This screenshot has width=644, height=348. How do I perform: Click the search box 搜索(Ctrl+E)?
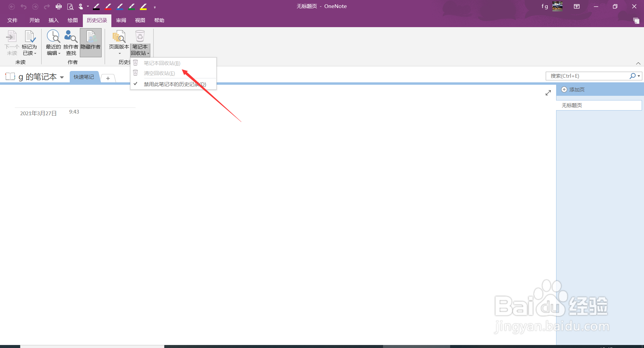tap(587, 76)
